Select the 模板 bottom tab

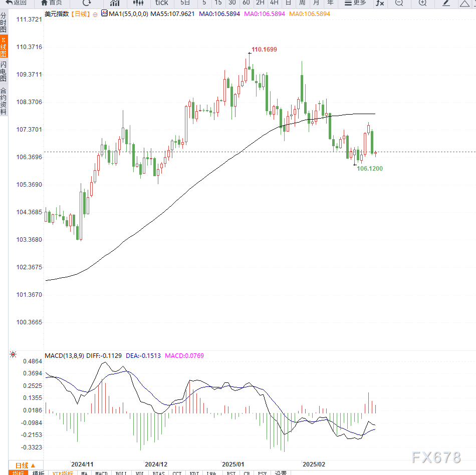(x=38, y=473)
